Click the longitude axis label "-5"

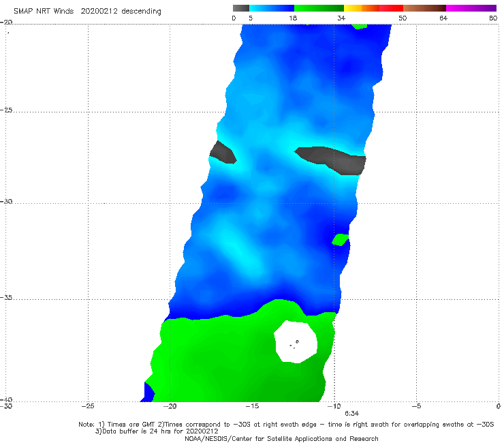(x=416, y=406)
